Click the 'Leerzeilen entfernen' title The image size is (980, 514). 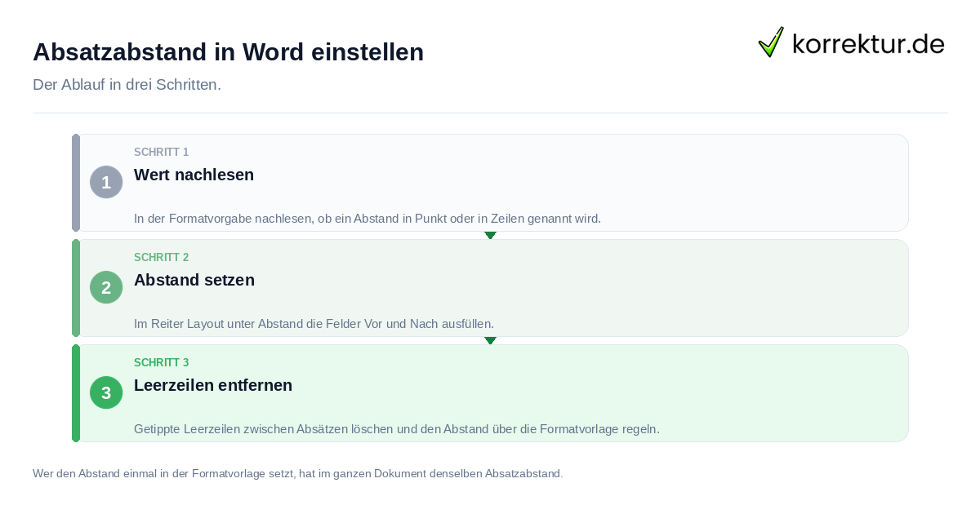click(x=213, y=385)
